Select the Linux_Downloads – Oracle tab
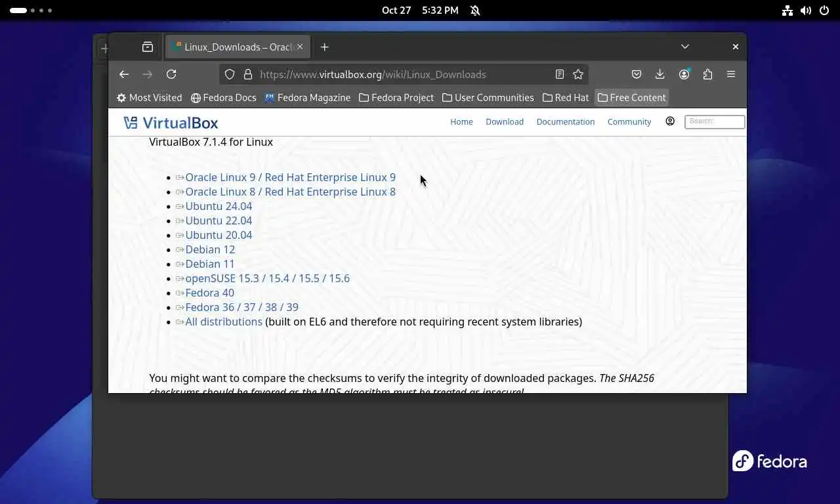 (237, 47)
